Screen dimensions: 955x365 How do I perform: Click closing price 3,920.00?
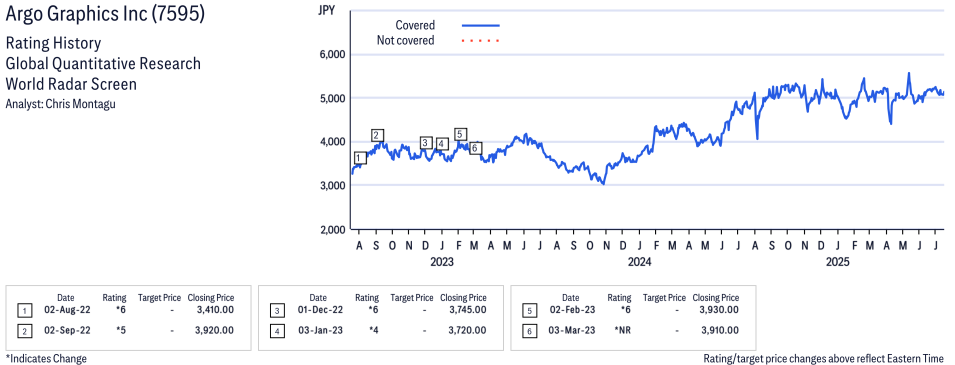click(215, 330)
